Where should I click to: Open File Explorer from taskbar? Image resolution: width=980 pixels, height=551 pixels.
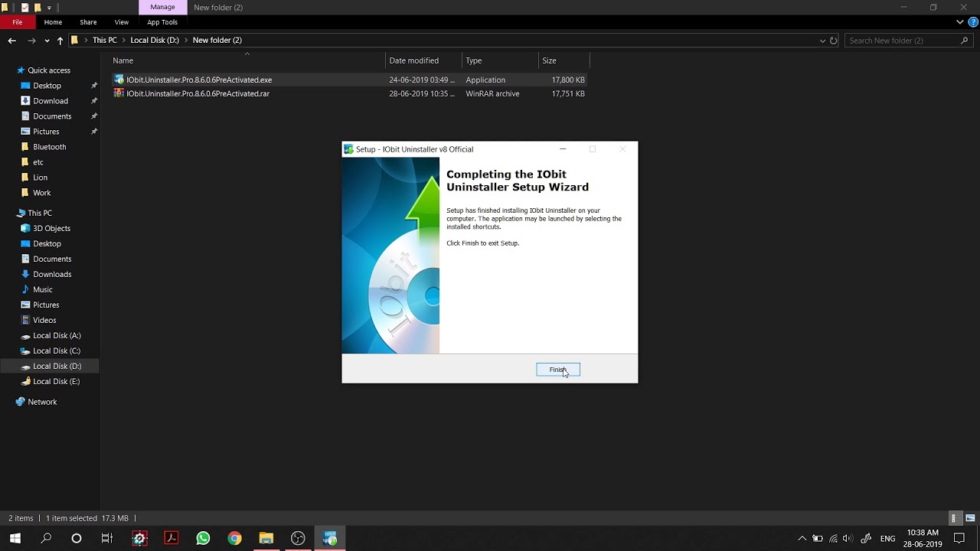click(266, 539)
